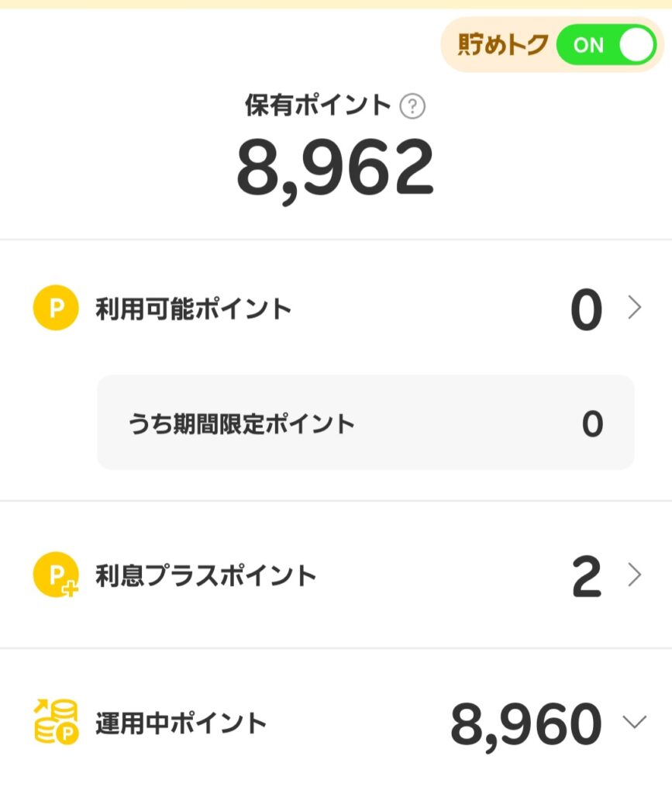Open the 利息プラスポイント label
This screenshot has width=672, height=794.
(206, 576)
